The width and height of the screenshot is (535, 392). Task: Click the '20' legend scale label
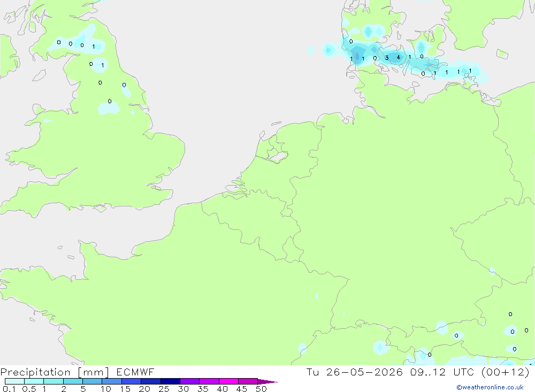pos(144,389)
